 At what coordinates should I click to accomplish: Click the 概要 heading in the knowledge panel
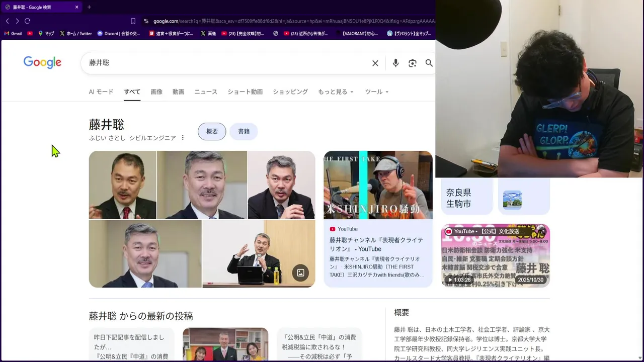tap(401, 312)
